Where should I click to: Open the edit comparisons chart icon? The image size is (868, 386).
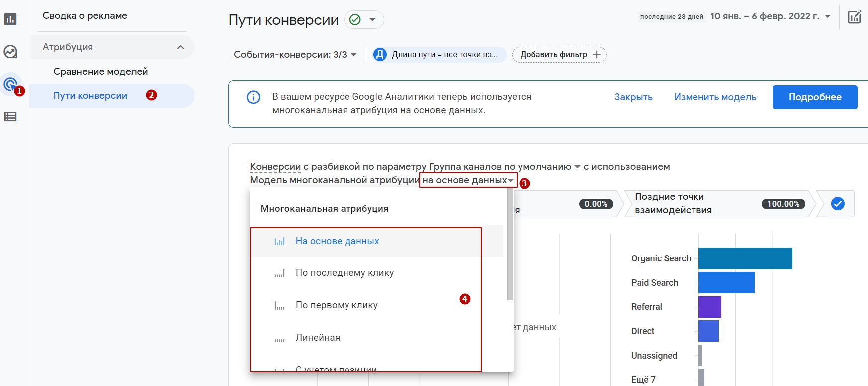[x=855, y=17]
